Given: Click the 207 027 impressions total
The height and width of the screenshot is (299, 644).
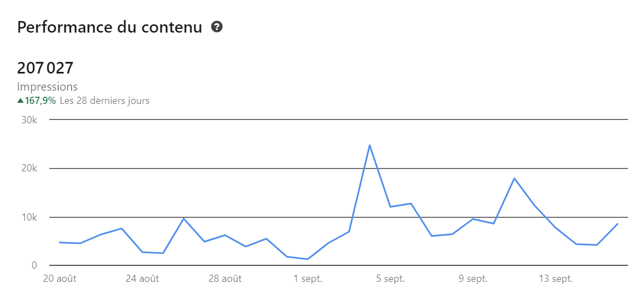Looking at the screenshot, I should [x=45, y=68].
